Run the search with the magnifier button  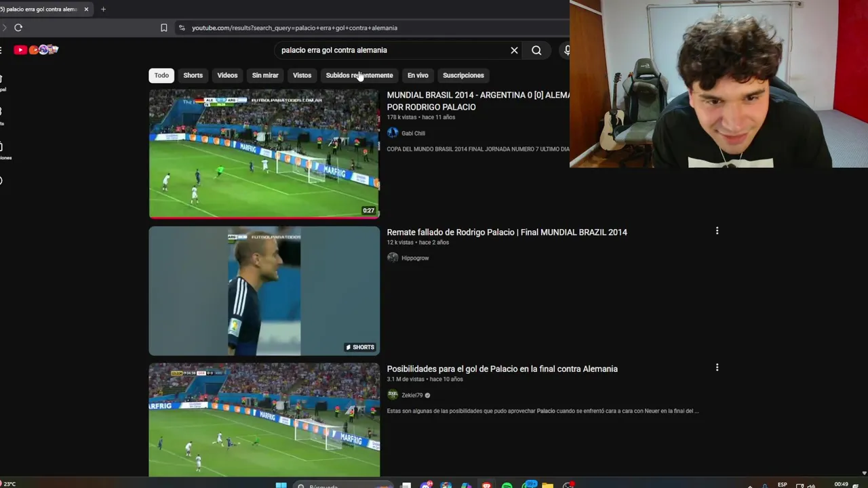tap(536, 50)
